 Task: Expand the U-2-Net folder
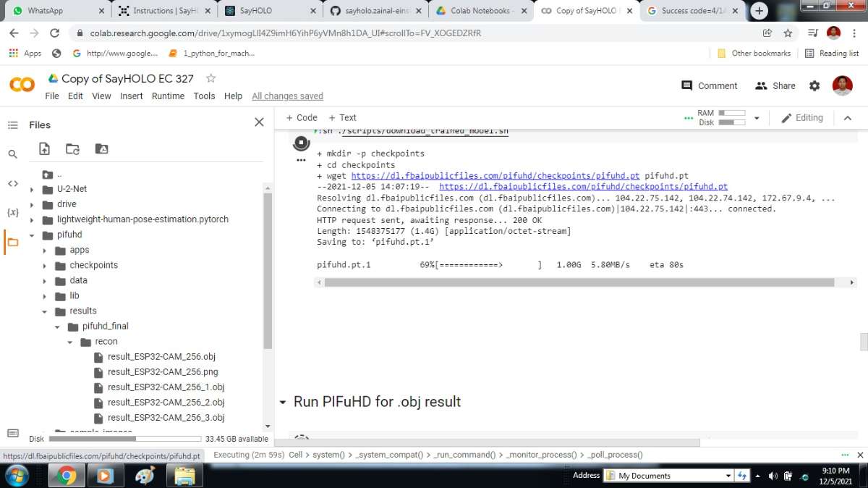coord(32,190)
